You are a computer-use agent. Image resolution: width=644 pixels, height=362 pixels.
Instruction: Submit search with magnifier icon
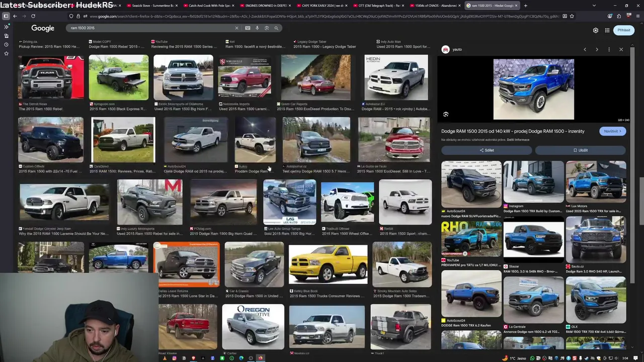276,28
